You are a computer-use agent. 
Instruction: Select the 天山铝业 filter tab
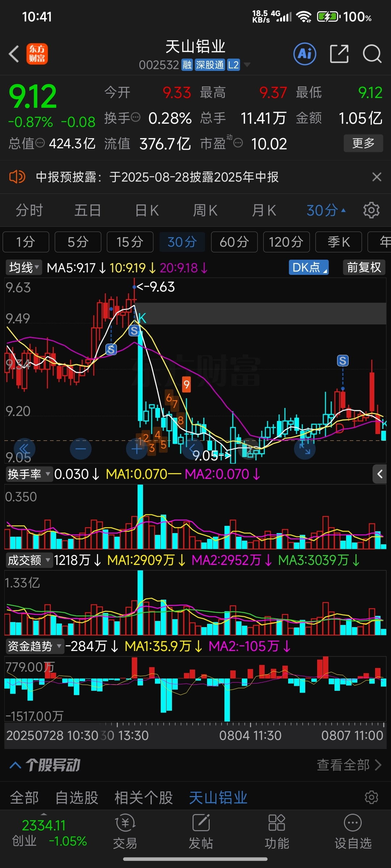(x=218, y=797)
